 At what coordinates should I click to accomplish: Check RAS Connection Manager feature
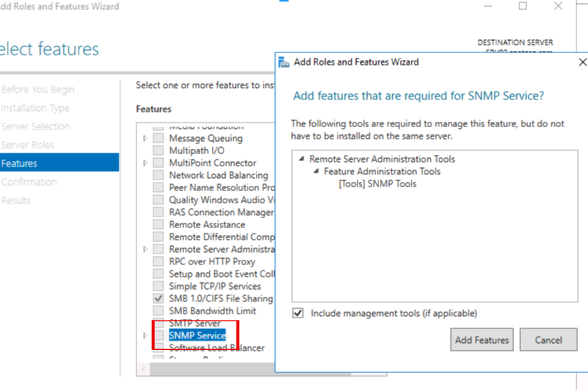tap(158, 212)
